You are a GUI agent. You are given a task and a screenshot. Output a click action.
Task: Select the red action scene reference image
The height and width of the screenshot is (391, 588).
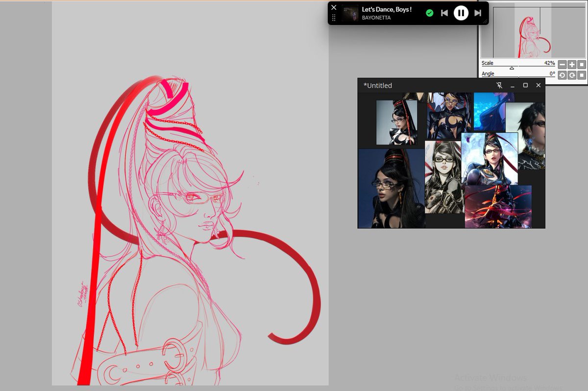pos(498,206)
